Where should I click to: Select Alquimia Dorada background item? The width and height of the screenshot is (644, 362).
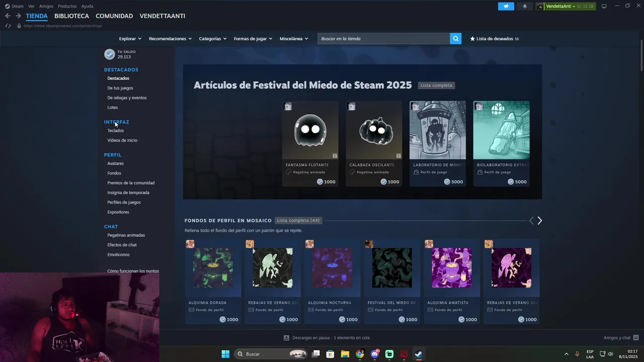[x=213, y=282]
